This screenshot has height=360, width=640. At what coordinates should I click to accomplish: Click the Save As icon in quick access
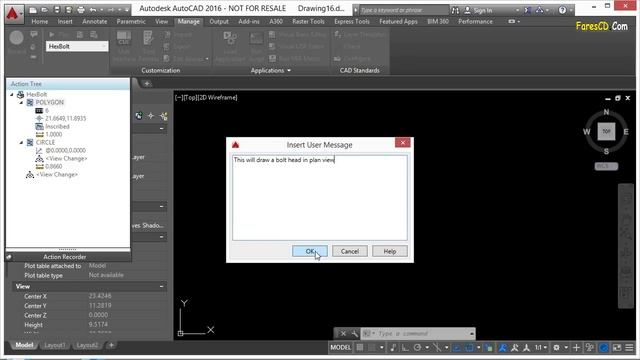(69, 10)
